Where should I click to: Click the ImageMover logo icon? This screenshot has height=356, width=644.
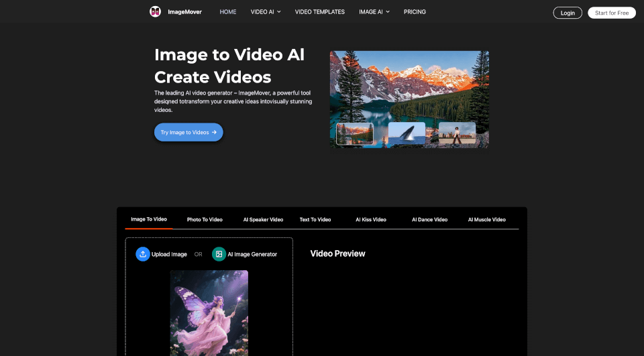coord(155,12)
